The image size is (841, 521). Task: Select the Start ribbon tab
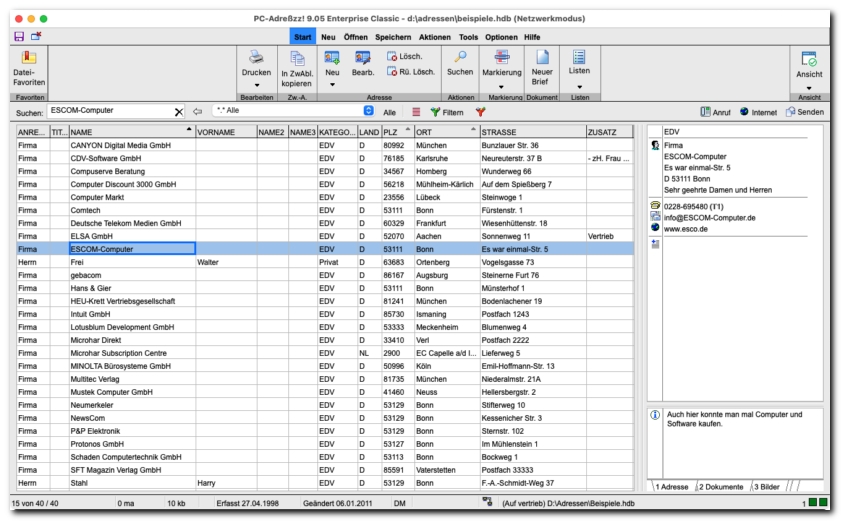tap(303, 37)
